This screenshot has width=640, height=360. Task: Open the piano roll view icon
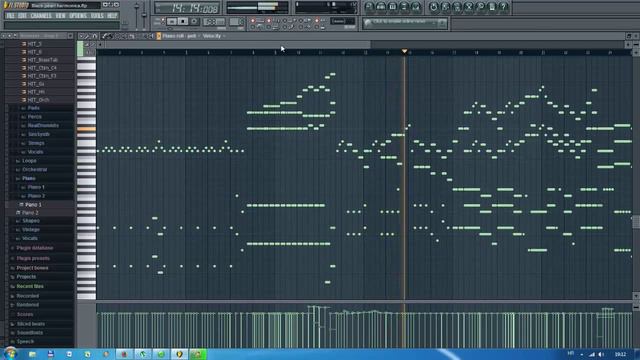[x=392, y=7]
